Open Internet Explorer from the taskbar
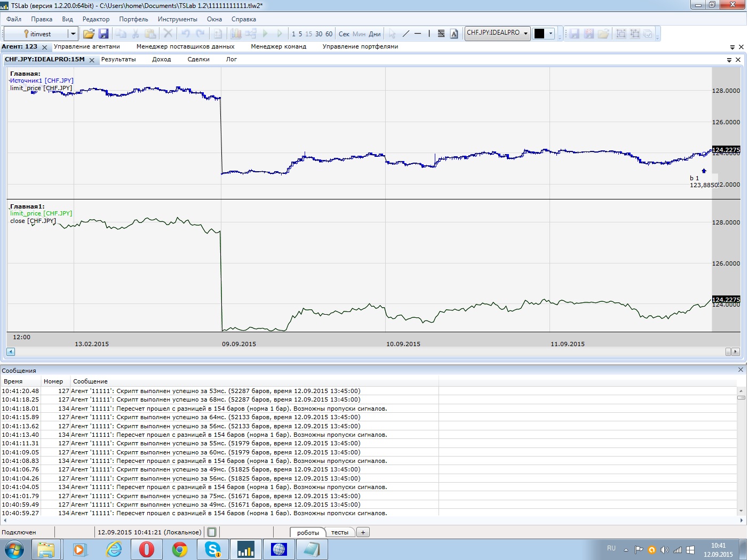Viewport: 749px width, 560px height. coord(114,549)
